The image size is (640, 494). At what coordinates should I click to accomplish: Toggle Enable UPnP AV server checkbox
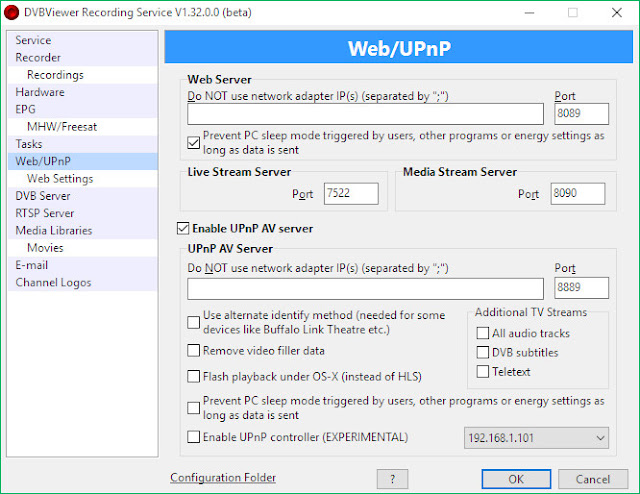tap(183, 228)
